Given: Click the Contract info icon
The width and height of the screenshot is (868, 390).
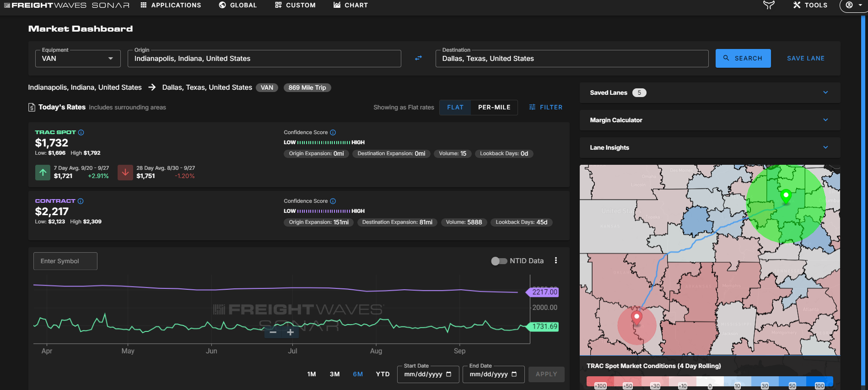Looking at the screenshot, I should pyautogui.click(x=81, y=201).
